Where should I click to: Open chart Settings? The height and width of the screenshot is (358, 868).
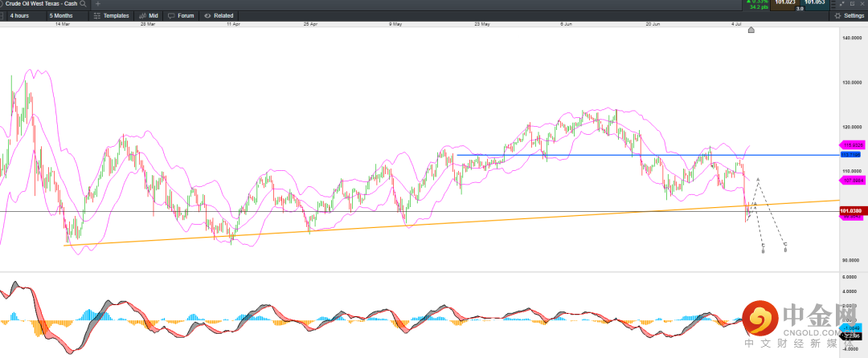click(850, 15)
